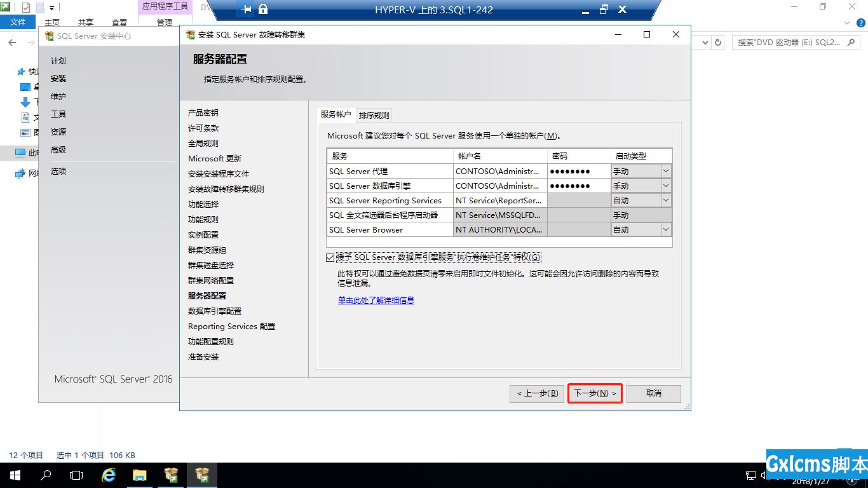The image size is (868, 488).
Task: Click 下一步(N) button
Action: tap(595, 393)
